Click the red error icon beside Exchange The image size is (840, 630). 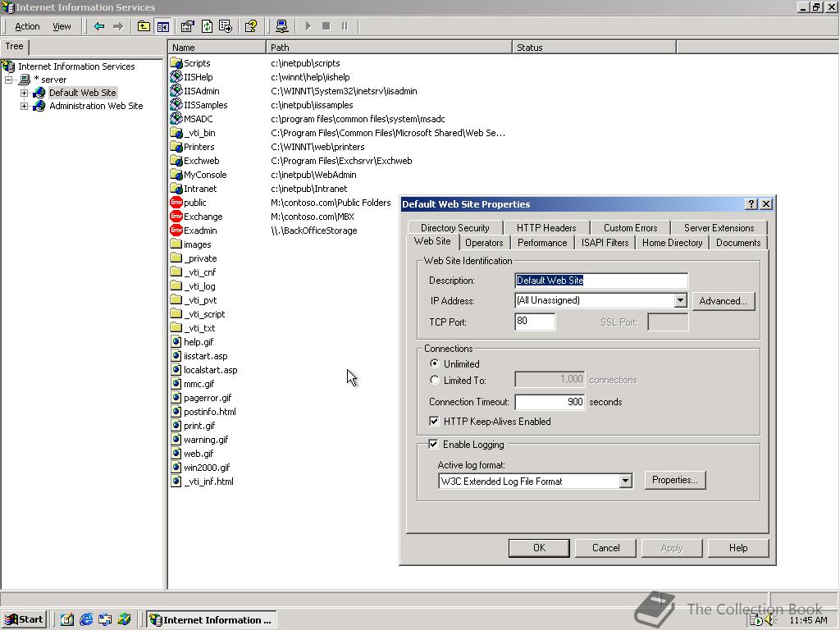coord(176,217)
